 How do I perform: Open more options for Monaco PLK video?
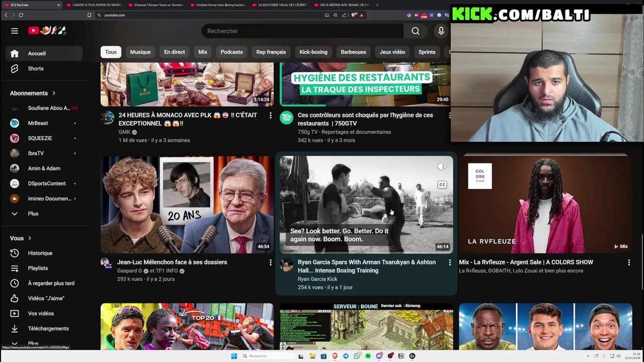point(270,116)
